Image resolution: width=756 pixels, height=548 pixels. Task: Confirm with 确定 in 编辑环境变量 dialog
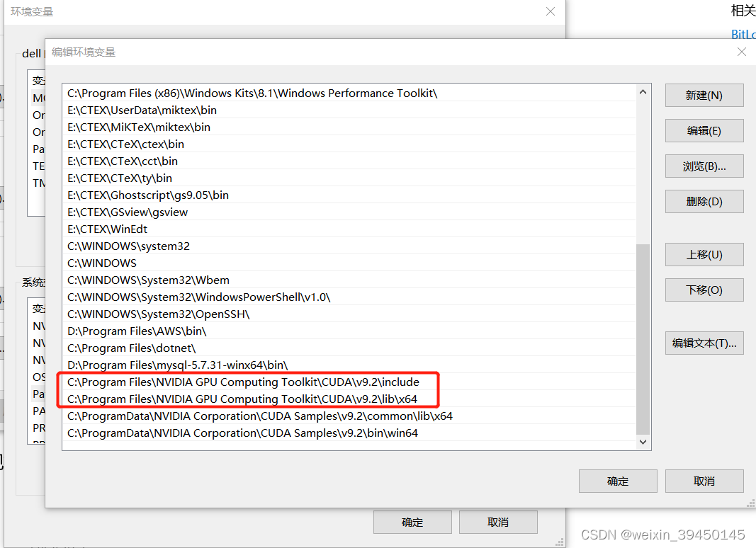618,481
